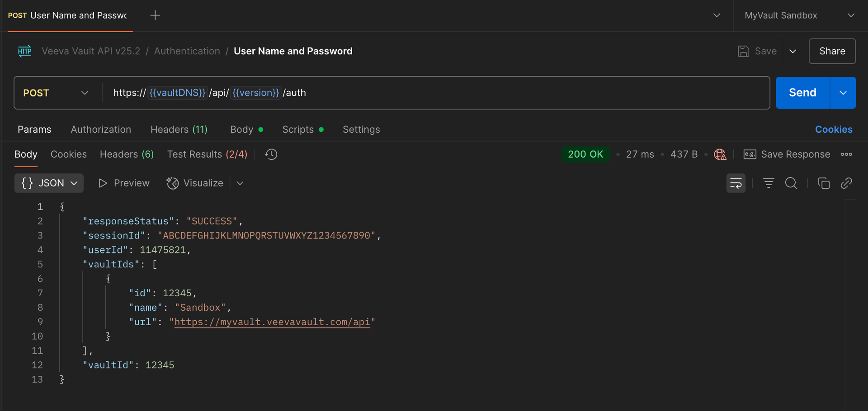Toggle word wrap in response body
Image resolution: width=868 pixels, height=411 pixels.
pyautogui.click(x=736, y=183)
